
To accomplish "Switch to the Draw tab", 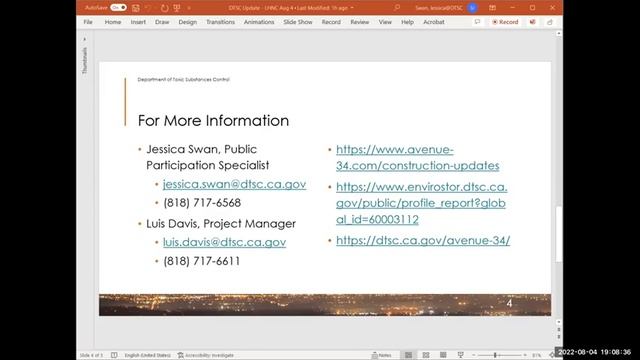I will [162, 22].
